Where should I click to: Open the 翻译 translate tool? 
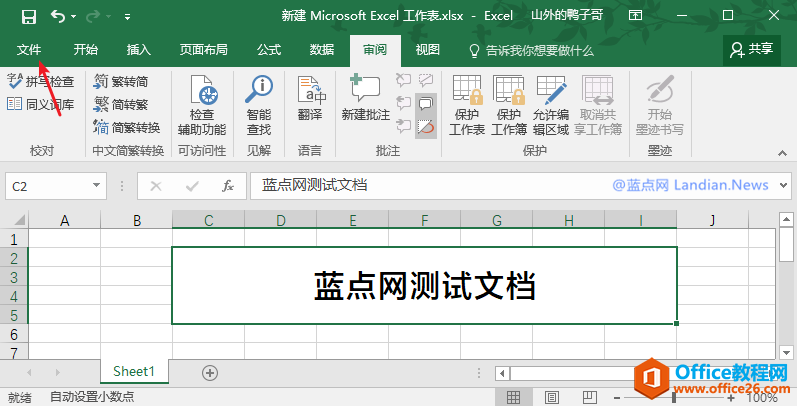coord(310,99)
